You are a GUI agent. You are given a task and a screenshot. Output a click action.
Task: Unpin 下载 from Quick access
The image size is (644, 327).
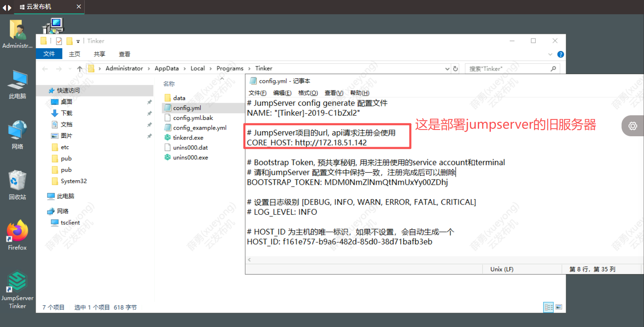pos(149,113)
